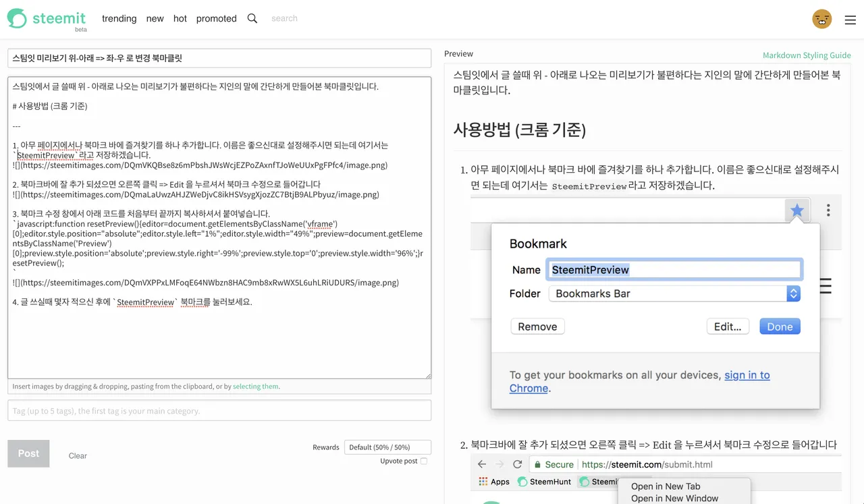Click the 사용방법 (크롬 기준) preview heading
Screen dimensions: 864x504
click(x=520, y=130)
